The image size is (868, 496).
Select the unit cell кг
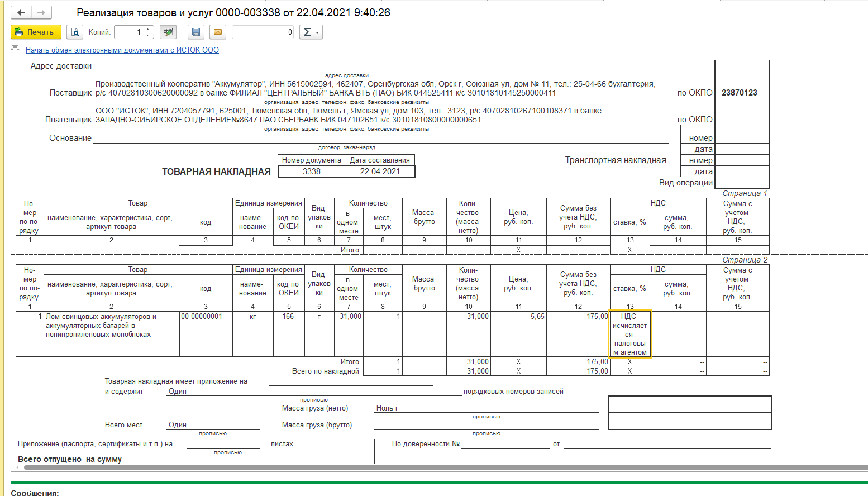(x=252, y=334)
